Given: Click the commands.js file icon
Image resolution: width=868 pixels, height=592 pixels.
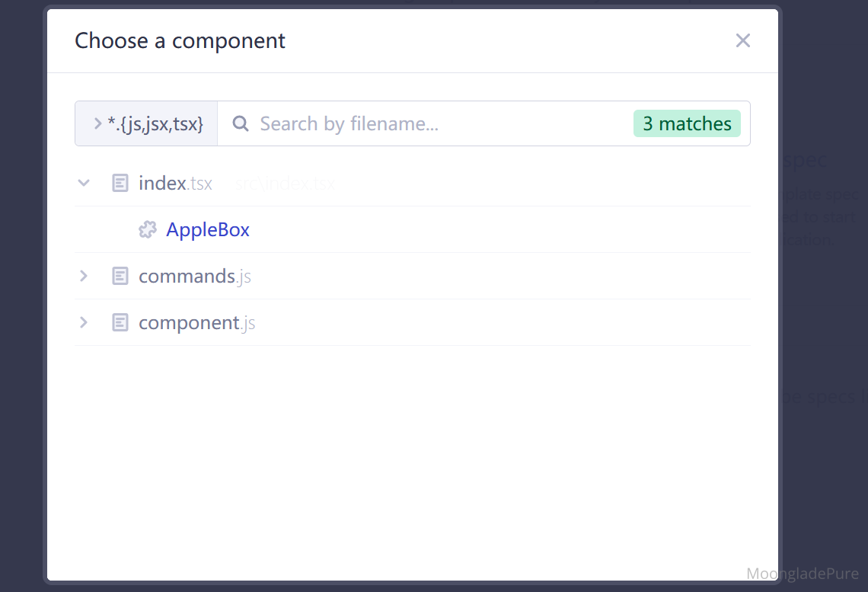Looking at the screenshot, I should (x=120, y=276).
